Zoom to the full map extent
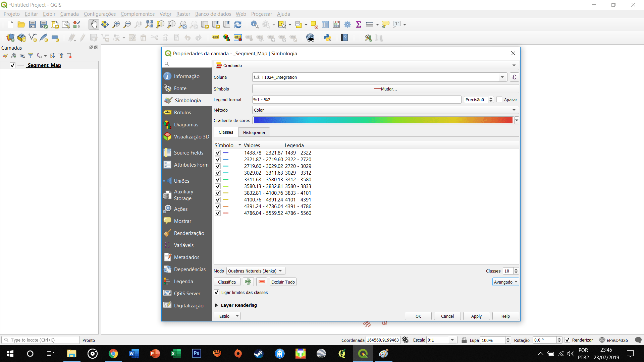This screenshot has width=644, height=362. 149,24
